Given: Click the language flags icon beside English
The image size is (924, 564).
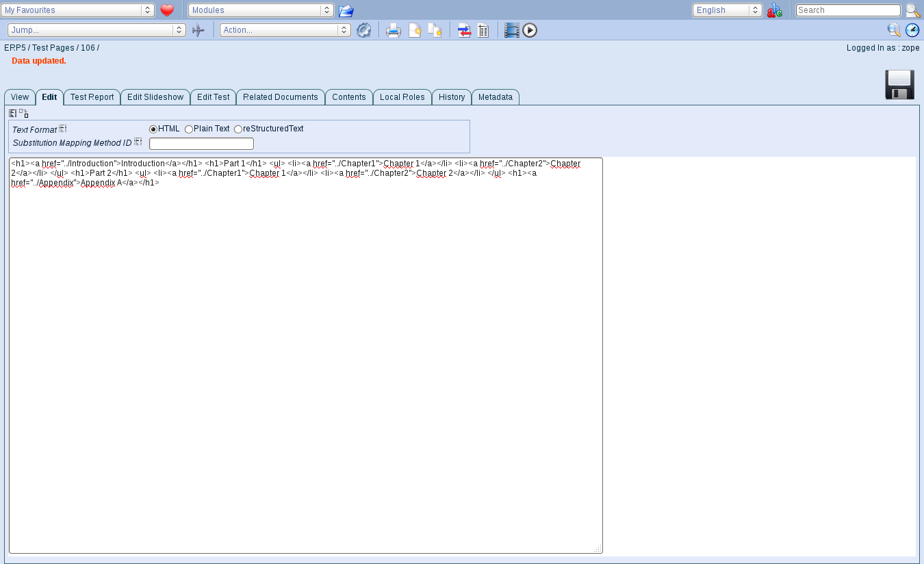Looking at the screenshot, I should pos(775,10).
